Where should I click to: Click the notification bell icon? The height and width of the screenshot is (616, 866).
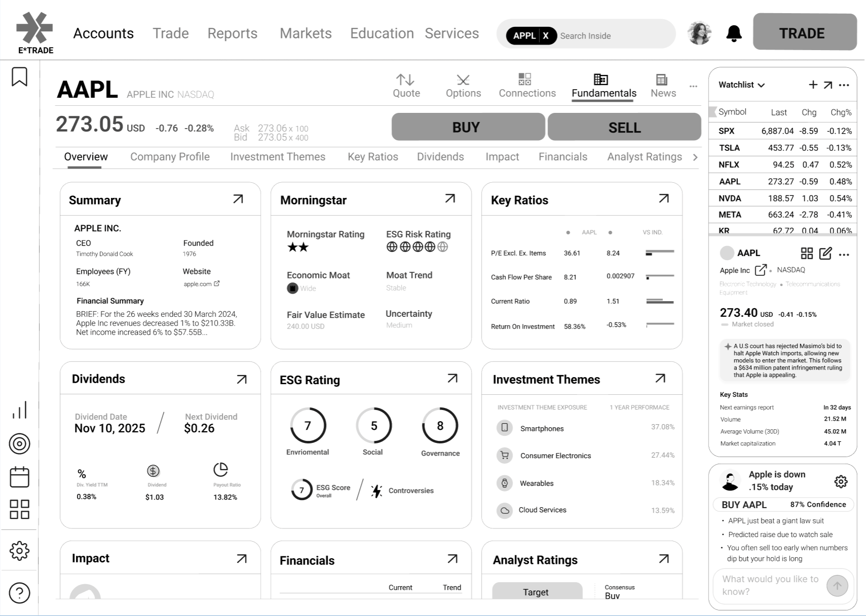click(734, 33)
